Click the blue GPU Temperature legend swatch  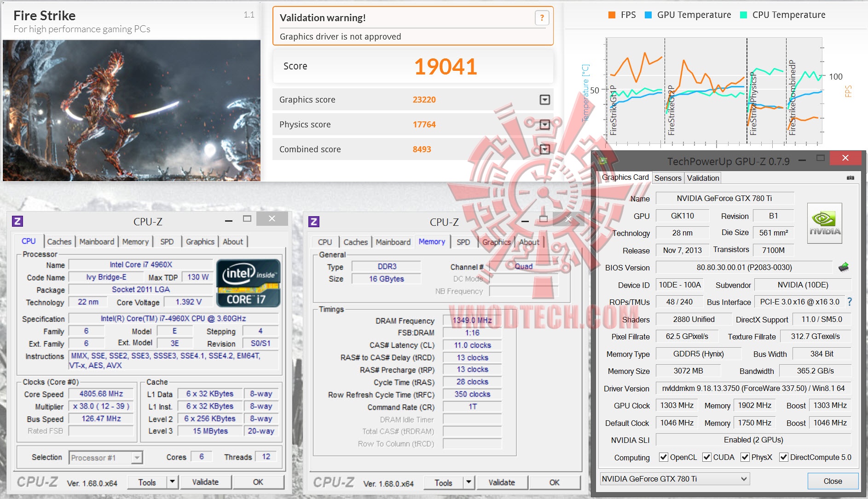click(648, 15)
